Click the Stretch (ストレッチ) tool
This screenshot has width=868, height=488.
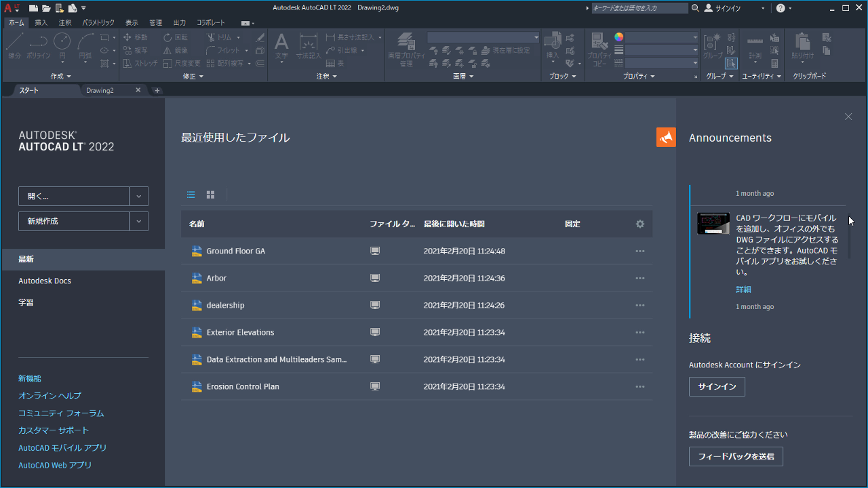(140, 63)
